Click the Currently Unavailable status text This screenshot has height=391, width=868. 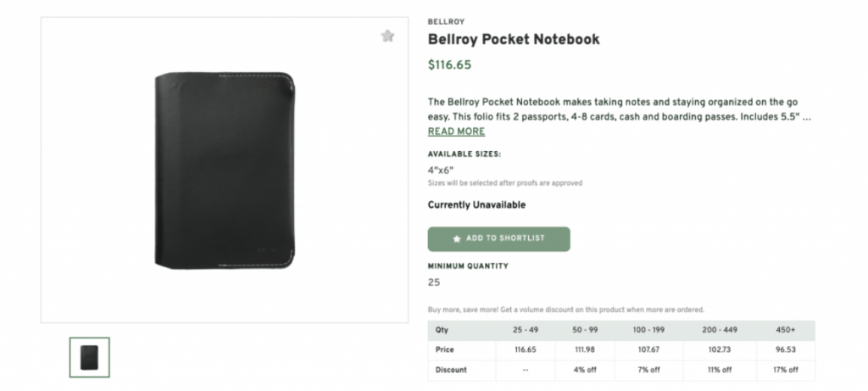tap(476, 204)
